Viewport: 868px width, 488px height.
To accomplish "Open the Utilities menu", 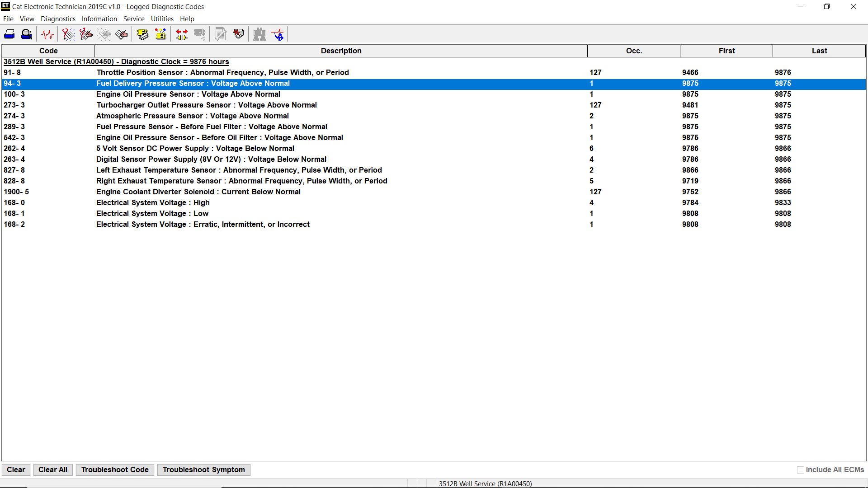I will [162, 19].
